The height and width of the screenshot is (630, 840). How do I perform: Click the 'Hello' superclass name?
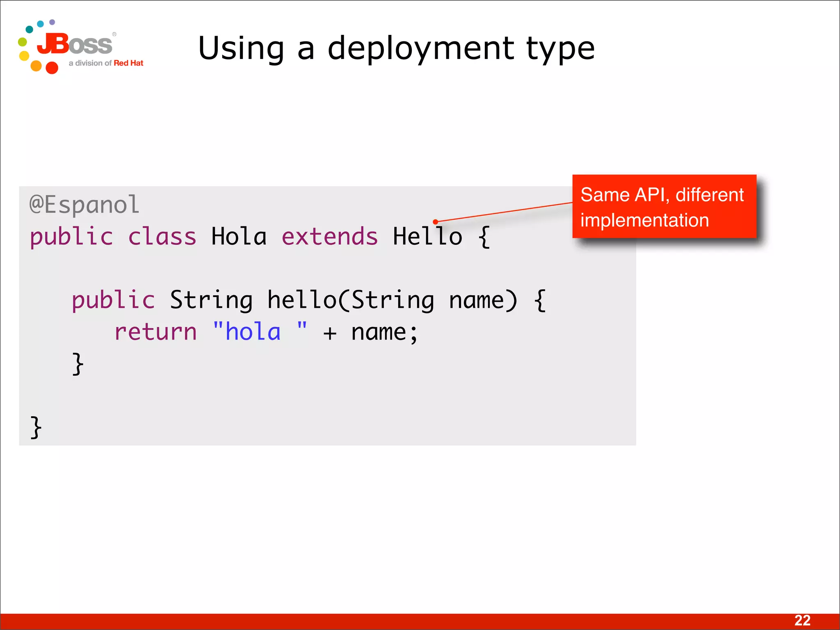click(427, 237)
